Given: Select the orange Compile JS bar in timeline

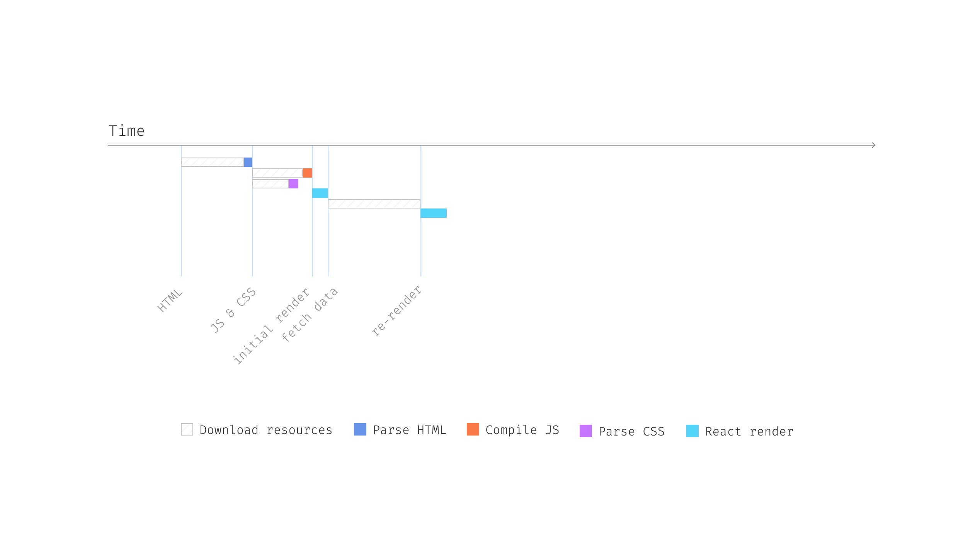Looking at the screenshot, I should 308,173.
